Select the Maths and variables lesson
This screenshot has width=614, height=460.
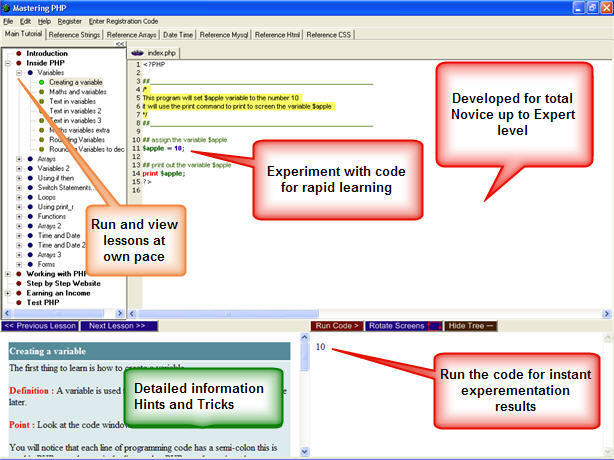[x=78, y=92]
